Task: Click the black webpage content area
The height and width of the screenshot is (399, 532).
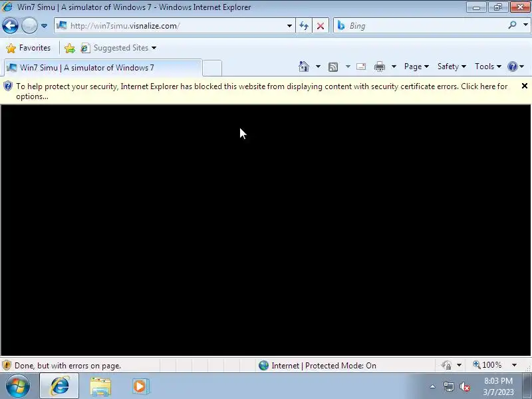Action: [x=265, y=230]
